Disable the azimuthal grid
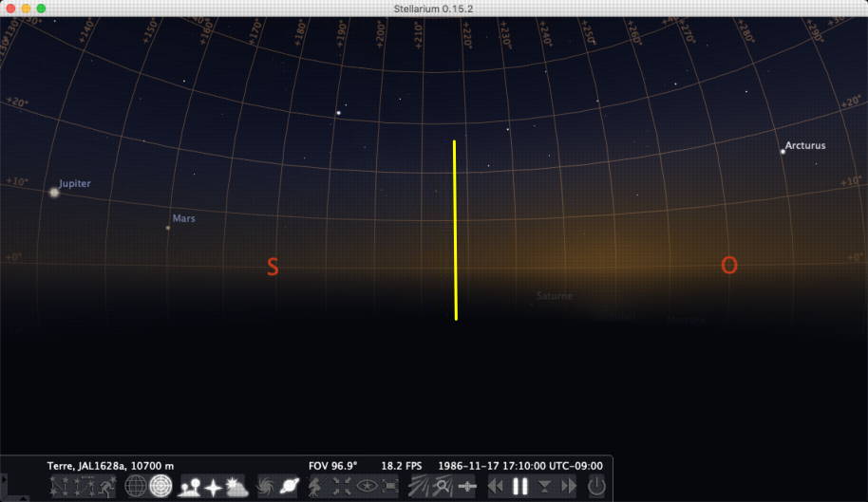The image size is (868, 502). click(x=160, y=487)
